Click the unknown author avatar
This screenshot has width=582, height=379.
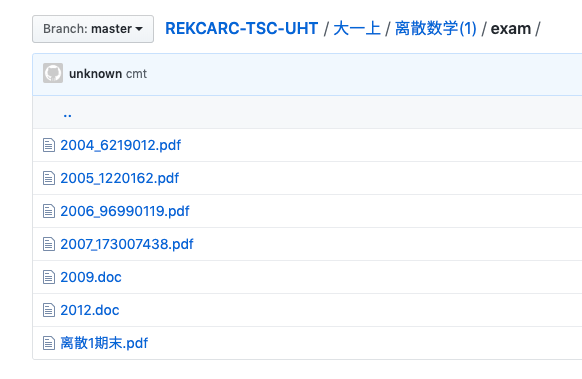coord(53,73)
